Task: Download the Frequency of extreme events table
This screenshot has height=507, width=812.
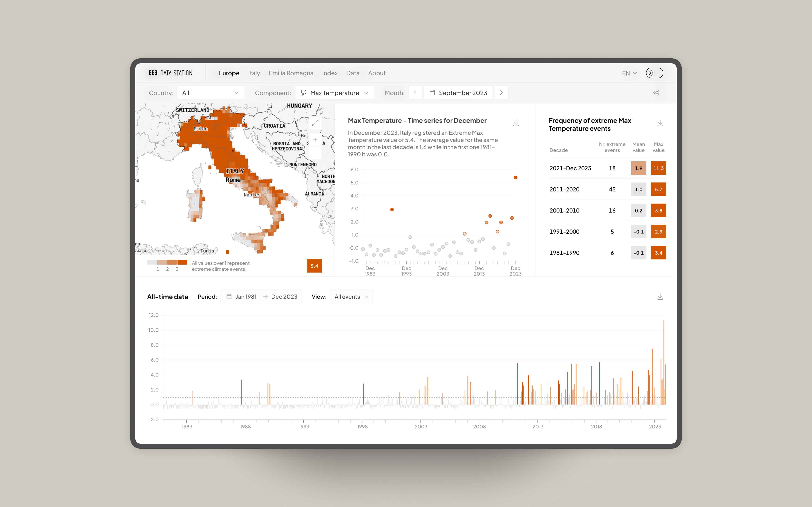Action: pyautogui.click(x=660, y=123)
